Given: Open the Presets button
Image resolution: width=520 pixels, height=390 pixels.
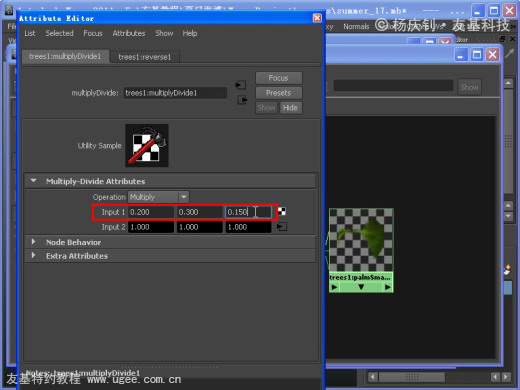Looking at the screenshot, I should click(279, 93).
